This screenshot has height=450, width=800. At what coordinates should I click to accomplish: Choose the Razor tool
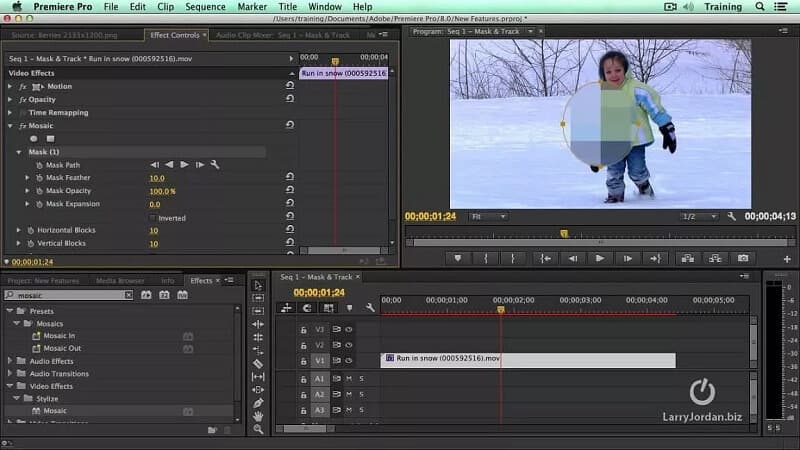pos(258,364)
